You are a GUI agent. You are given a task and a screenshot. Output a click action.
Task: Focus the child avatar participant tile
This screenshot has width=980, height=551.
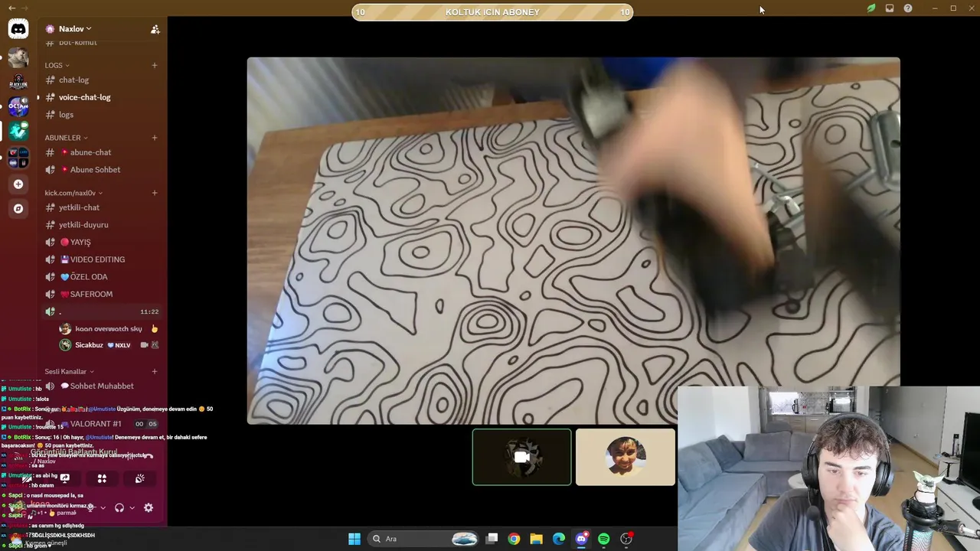(626, 457)
